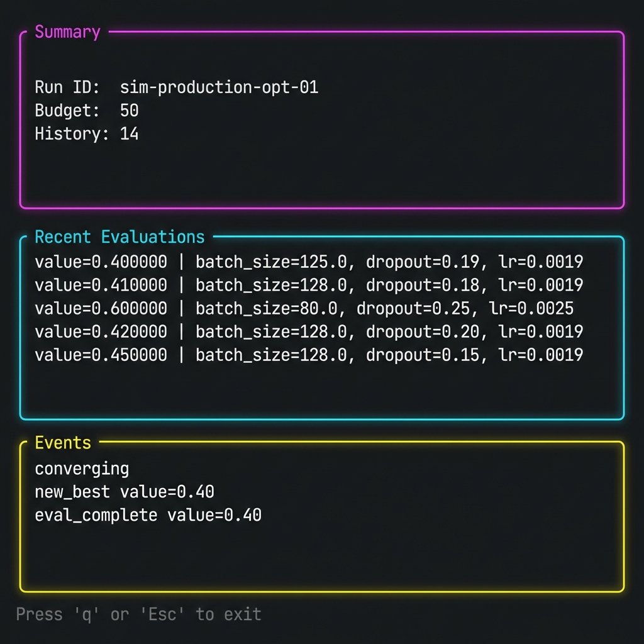Select the Recent Evaluations panel header
Image resolution: width=644 pixels, height=644 pixels.
[x=119, y=236]
